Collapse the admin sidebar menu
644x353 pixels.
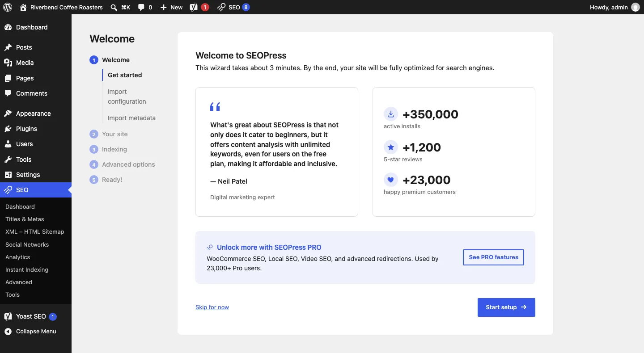(x=36, y=332)
